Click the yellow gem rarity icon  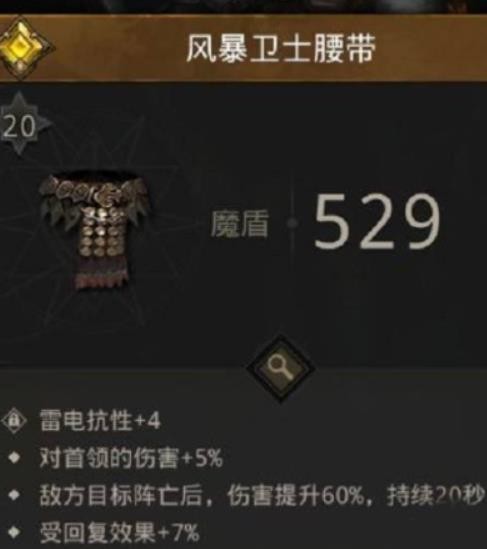click(x=22, y=48)
